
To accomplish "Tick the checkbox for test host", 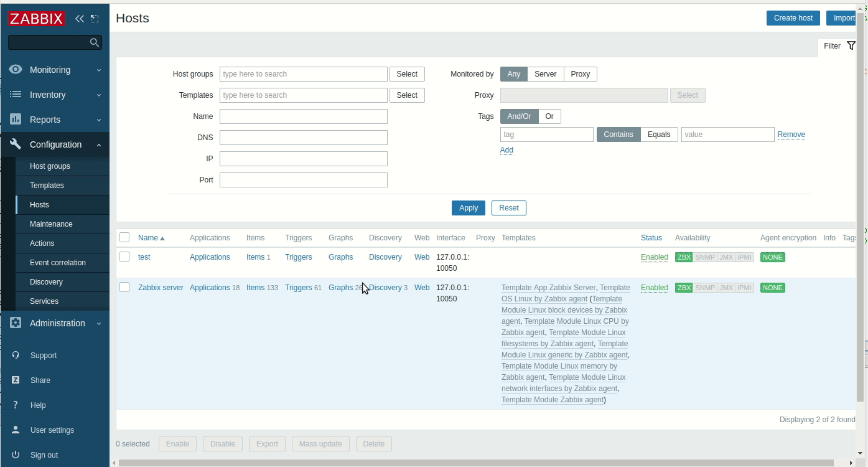I will click(124, 257).
